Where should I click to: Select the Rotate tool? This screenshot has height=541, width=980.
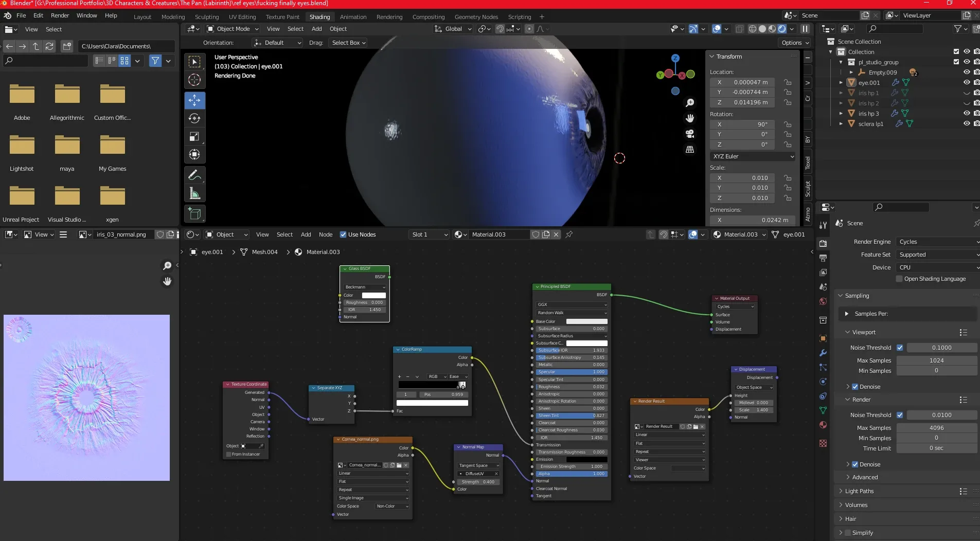[194, 118]
